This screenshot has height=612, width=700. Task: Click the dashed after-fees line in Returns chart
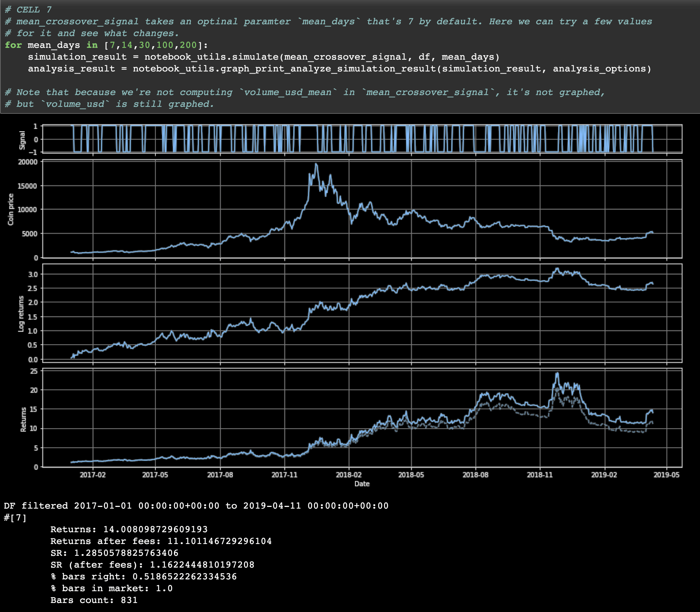[x=521, y=413]
